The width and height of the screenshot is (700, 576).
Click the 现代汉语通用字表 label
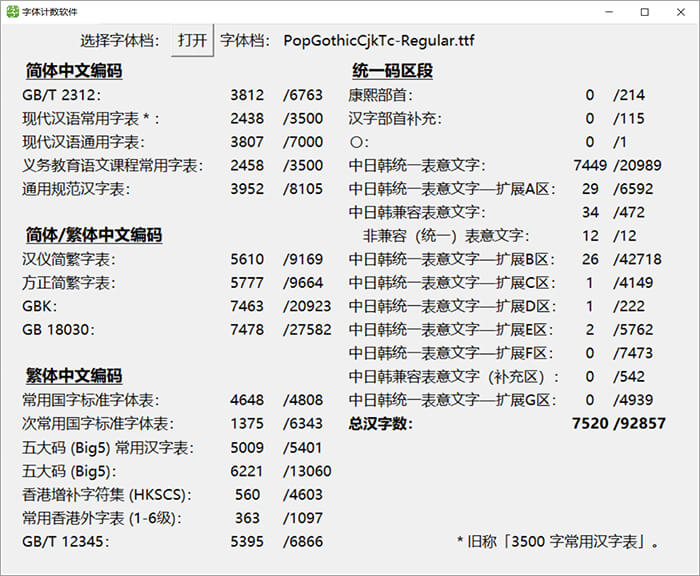point(83,142)
